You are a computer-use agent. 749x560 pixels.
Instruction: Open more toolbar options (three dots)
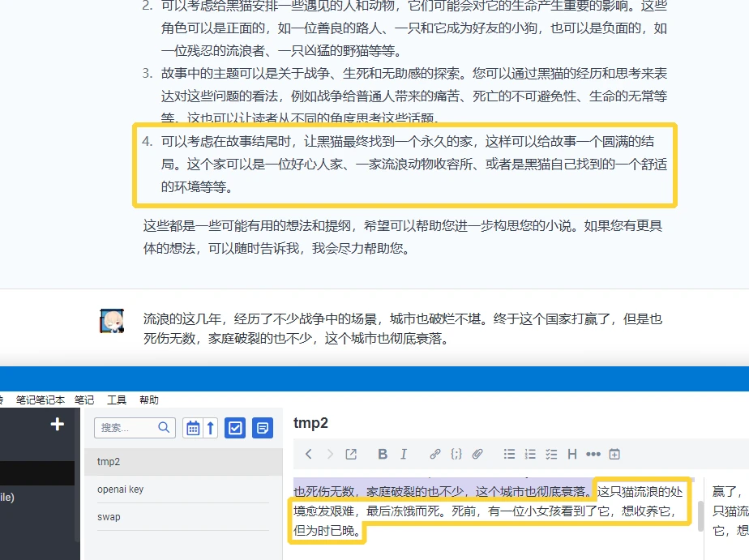(x=593, y=454)
